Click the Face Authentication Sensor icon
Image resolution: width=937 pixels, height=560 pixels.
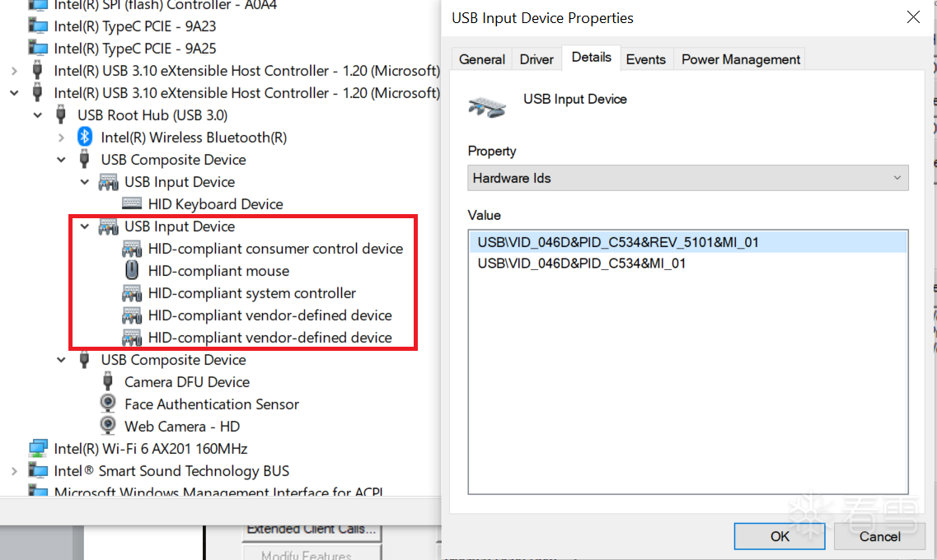pos(108,404)
